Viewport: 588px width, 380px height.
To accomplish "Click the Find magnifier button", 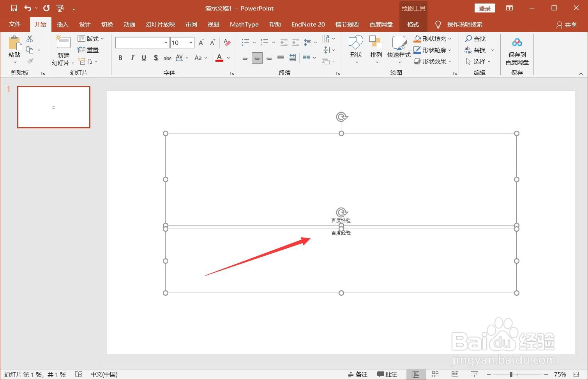I will click(475, 39).
